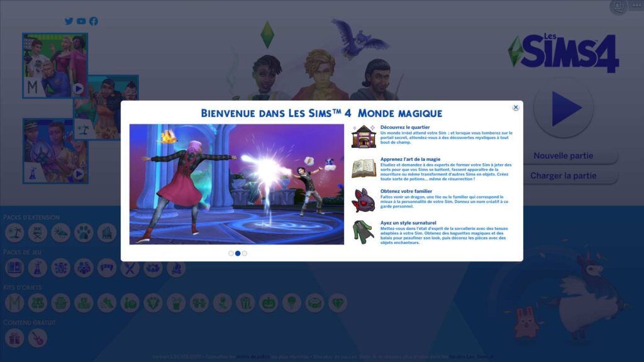This screenshot has width=644, height=362.
Task: Select the stuff kit icon right of laundry basket
Action: pos(84,303)
